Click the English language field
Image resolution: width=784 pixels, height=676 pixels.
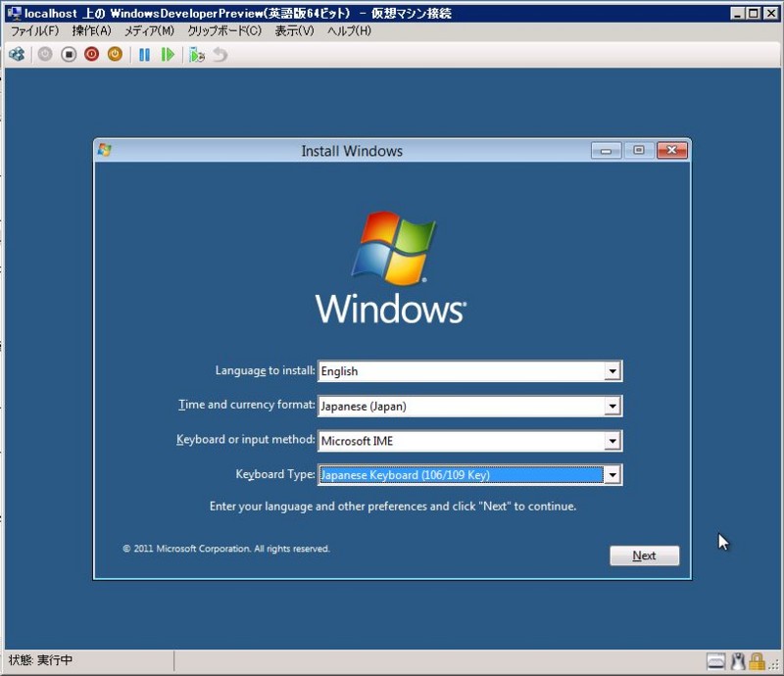(x=470, y=371)
